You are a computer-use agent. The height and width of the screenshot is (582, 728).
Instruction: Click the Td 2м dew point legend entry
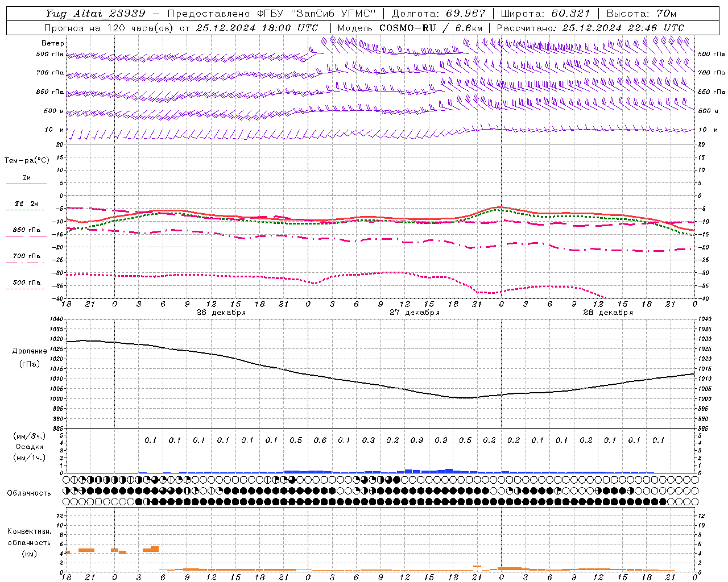tap(27, 203)
